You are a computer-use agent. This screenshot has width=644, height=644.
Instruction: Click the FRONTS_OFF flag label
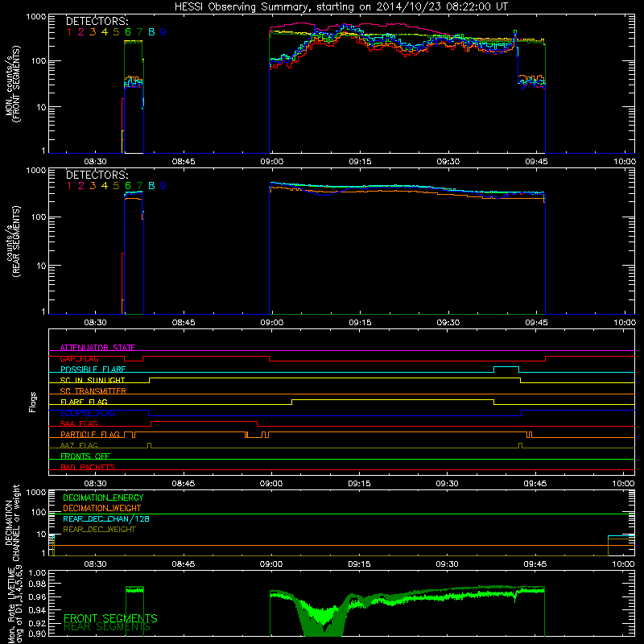pyautogui.click(x=85, y=456)
